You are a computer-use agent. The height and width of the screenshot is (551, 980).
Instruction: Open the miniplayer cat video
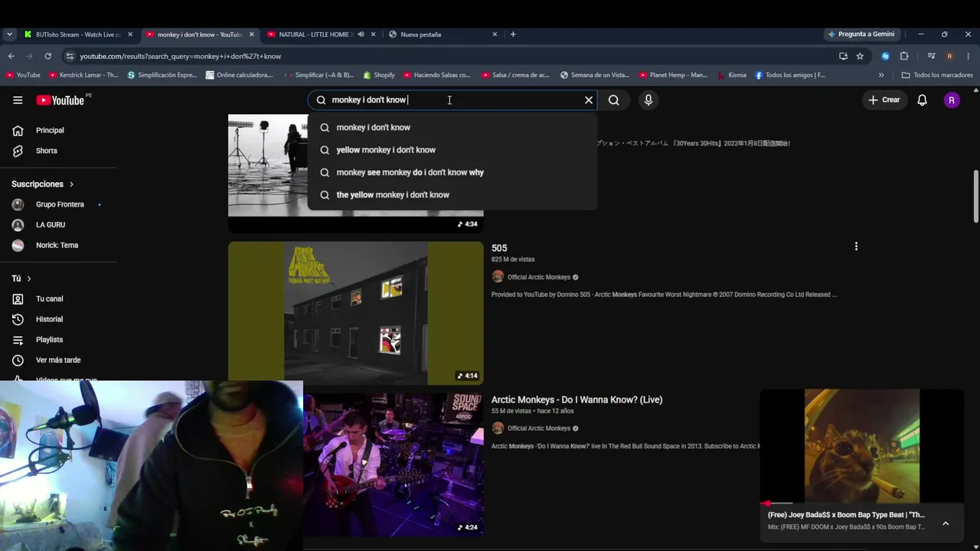pyautogui.click(x=862, y=446)
